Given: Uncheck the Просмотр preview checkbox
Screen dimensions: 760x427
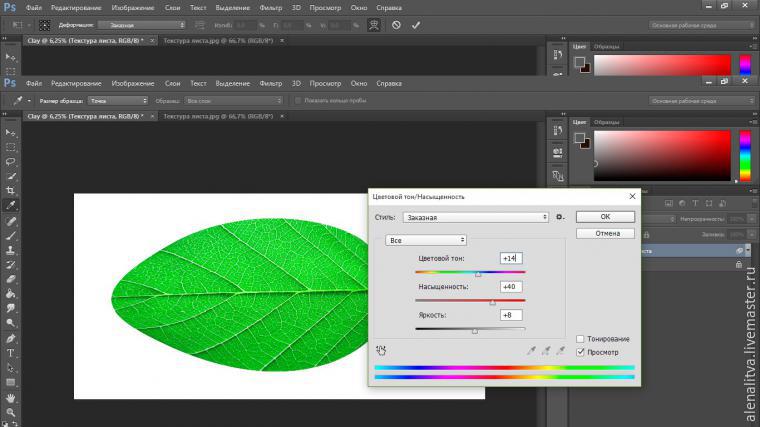Looking at the screenshot, I should pyautogui.click(x=581, y=352).
